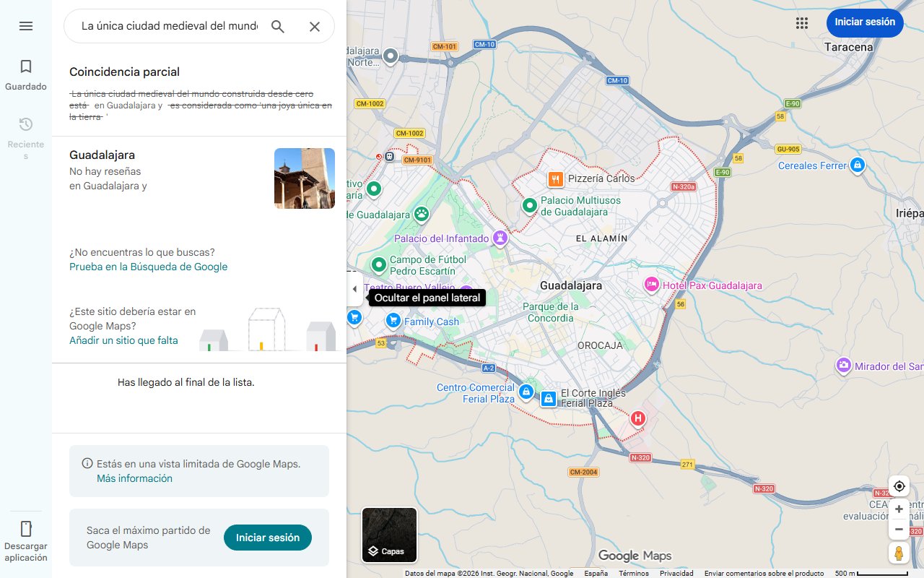Open the Capas layers switcher
Screen dimensions: 924x578
click(390, 535)
